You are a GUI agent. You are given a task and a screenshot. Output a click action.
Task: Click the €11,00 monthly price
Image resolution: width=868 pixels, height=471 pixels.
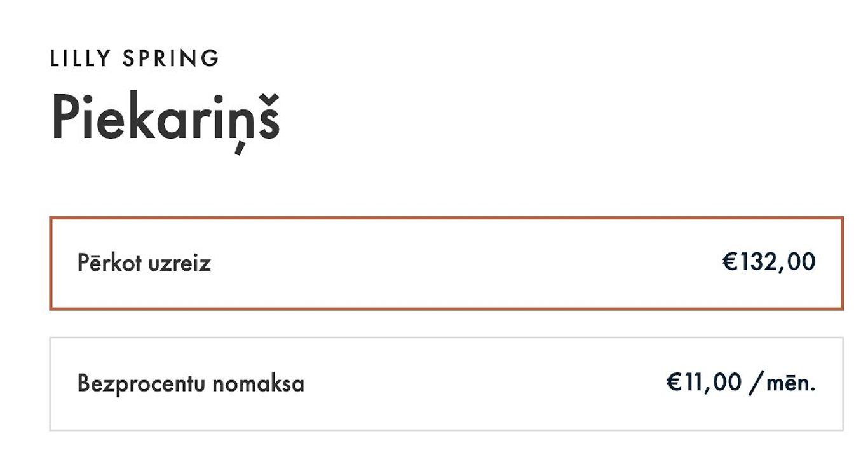[704, 383]
